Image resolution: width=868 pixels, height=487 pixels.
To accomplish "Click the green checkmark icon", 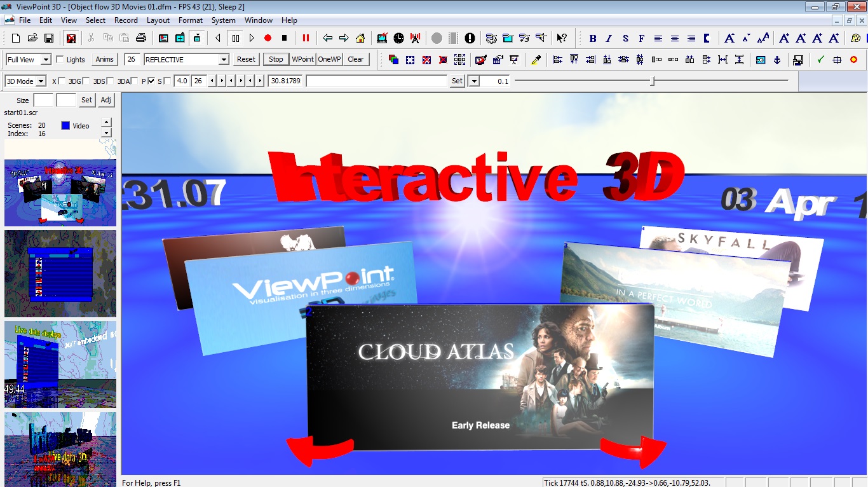I will click(x=820, y=60).
